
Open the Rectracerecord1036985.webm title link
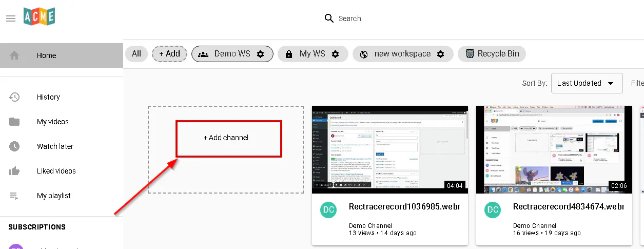404,207
